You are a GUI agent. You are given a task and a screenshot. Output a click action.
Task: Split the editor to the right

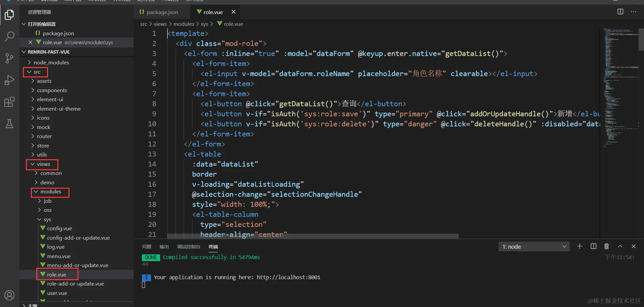pyautogui.click(x=620, y=12)
